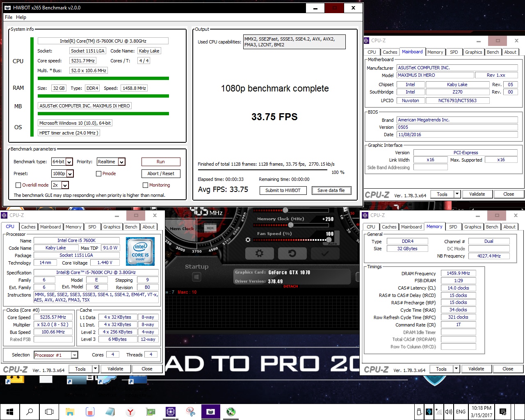Click the volume speaker tray icon

[448, 412]
